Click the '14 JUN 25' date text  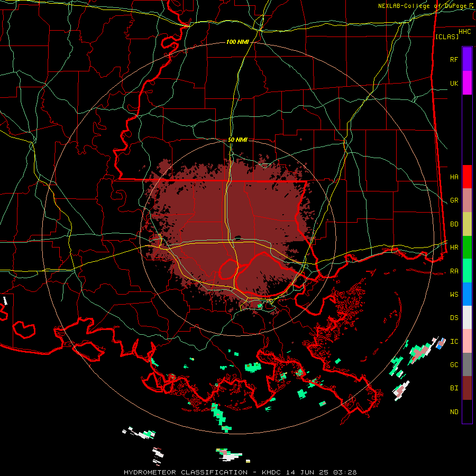(x=307, y=472)
